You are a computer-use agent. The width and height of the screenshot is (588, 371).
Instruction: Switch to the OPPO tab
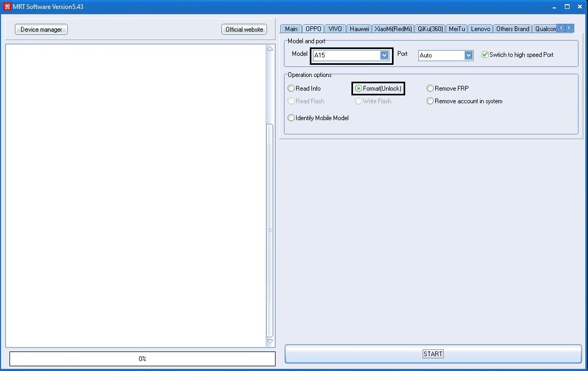(313, 29)
